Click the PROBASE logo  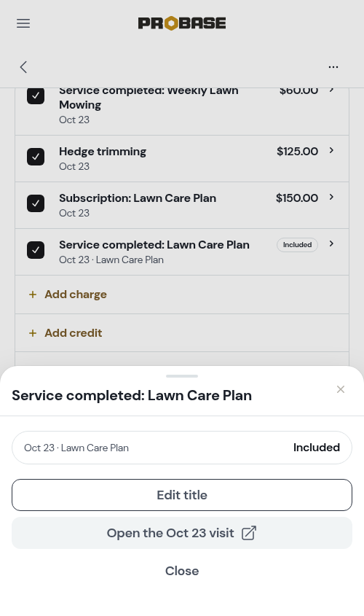coord(182,23)
